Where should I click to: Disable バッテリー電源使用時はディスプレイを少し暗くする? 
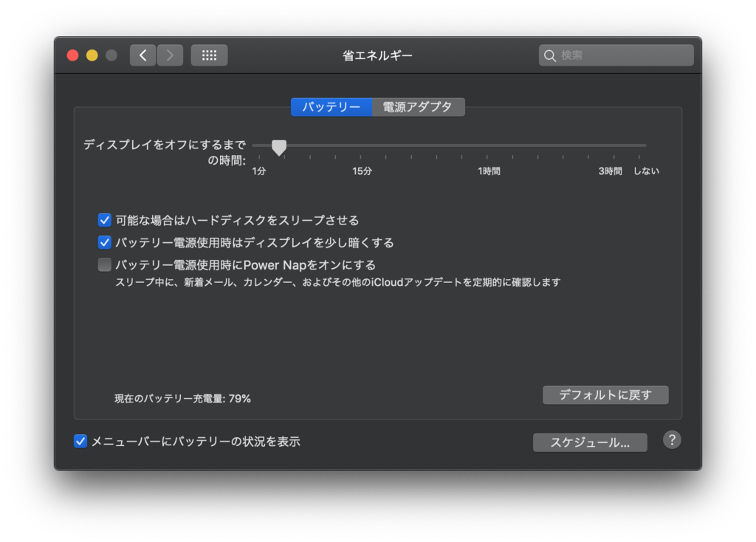tap(104, 242)
